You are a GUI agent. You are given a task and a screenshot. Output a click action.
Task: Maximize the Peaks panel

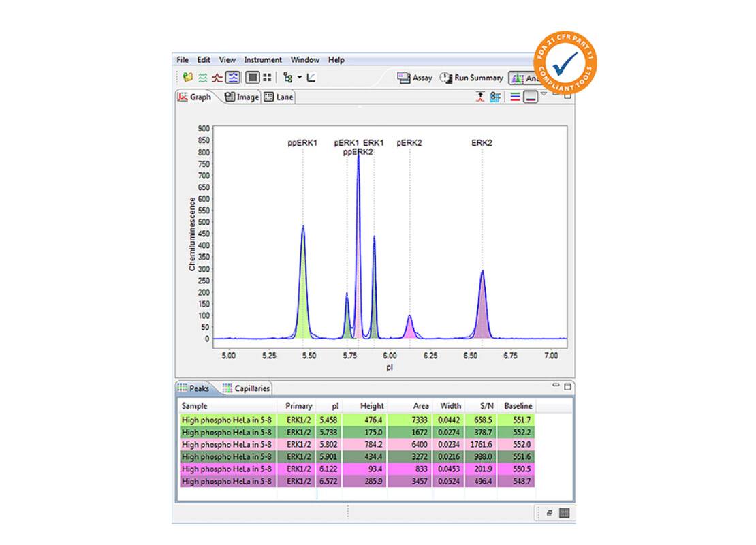point(567,386)
